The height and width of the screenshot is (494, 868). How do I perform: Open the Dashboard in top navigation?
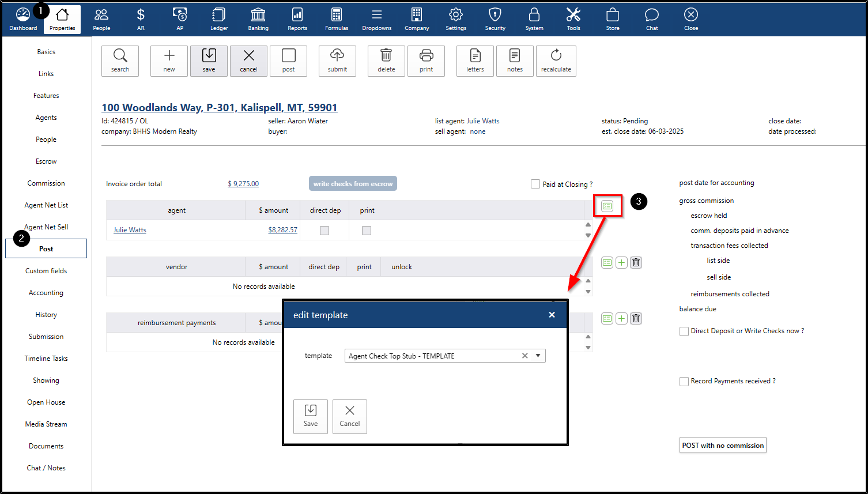click(x=23, y=20)
